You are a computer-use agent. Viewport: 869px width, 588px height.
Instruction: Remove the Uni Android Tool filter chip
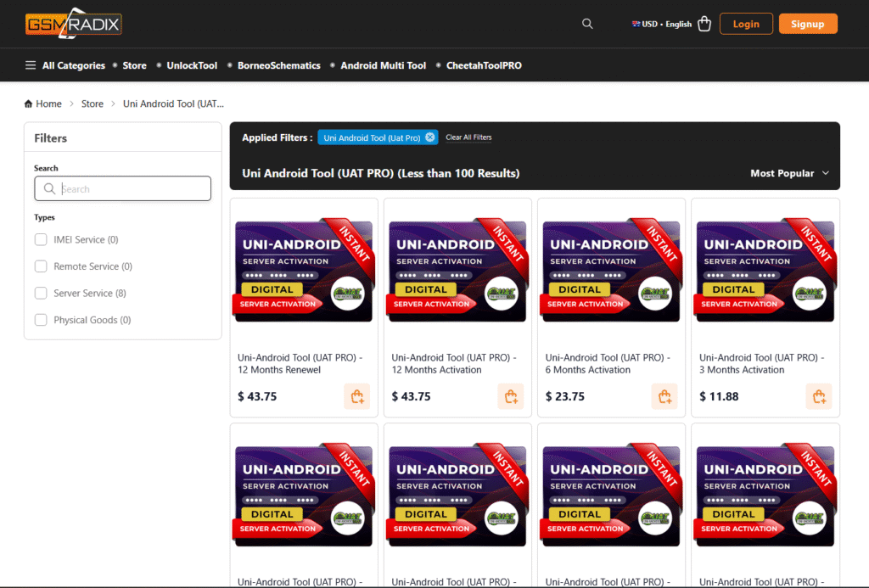click(x=430, y=137)
